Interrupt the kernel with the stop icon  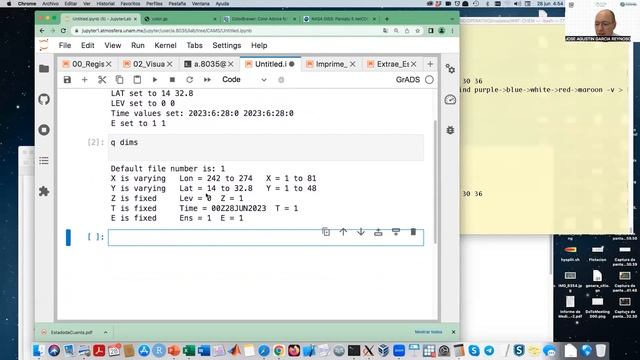click(172, 80)
